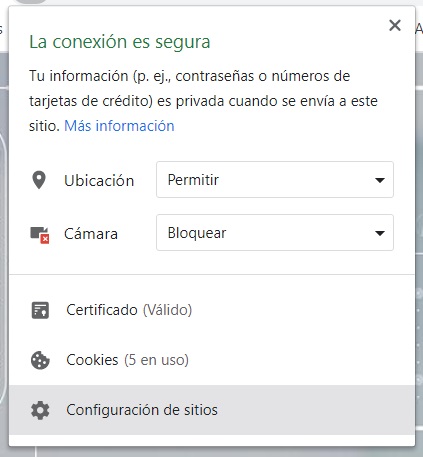Click the arrow of the Ubicación dropdown

[x=380, y=180]
